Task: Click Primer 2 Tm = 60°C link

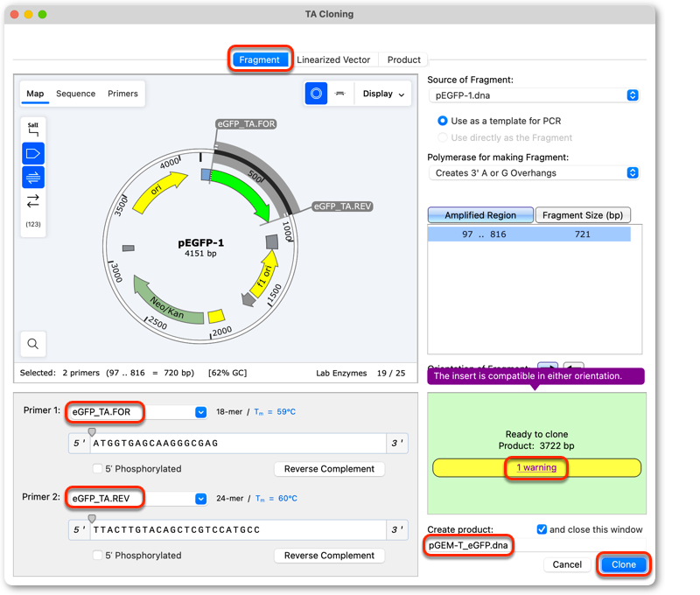Action: click(x=276, y=499)
